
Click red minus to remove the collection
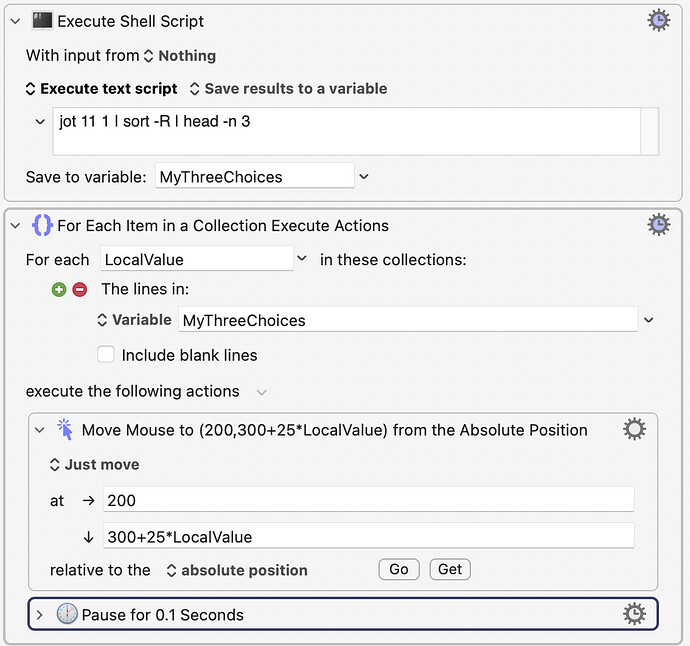pos(80,290)
